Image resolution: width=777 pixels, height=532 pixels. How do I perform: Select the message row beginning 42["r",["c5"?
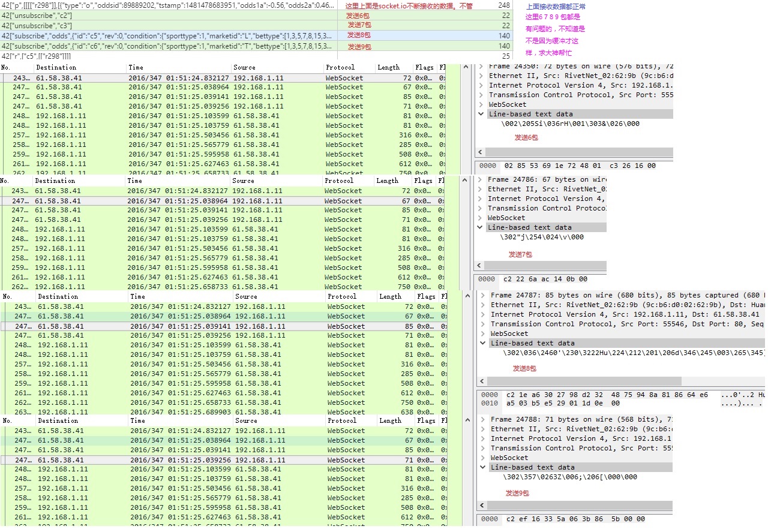point(256,56)
